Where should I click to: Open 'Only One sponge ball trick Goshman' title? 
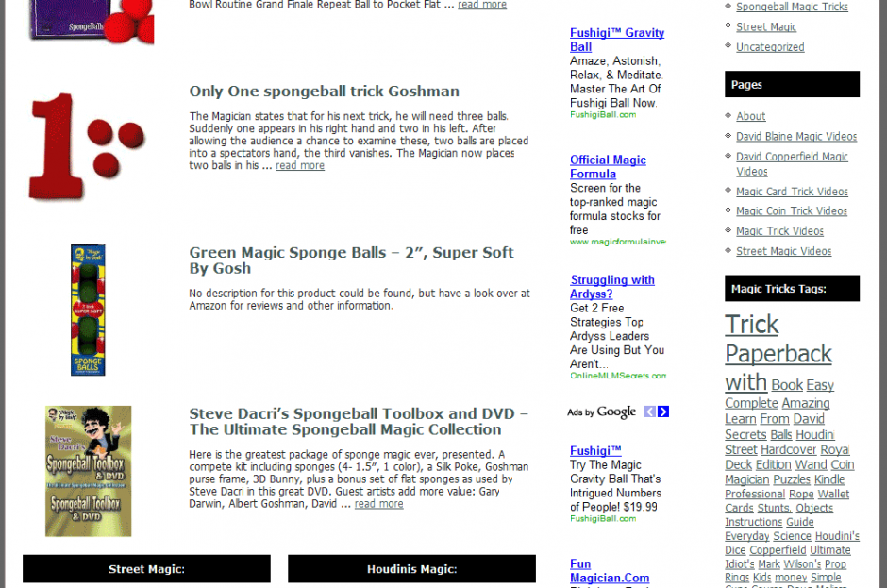coord(325,92)
